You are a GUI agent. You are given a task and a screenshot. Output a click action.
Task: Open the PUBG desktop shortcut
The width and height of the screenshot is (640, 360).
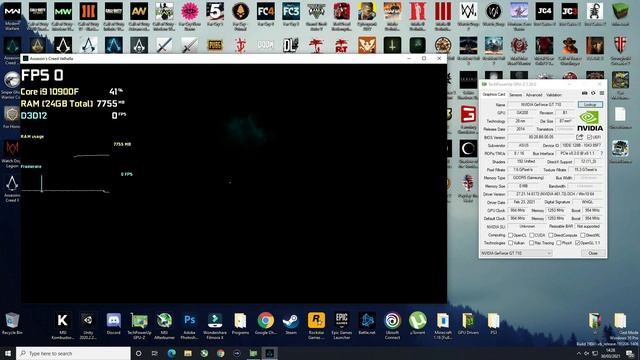(215, 45)
